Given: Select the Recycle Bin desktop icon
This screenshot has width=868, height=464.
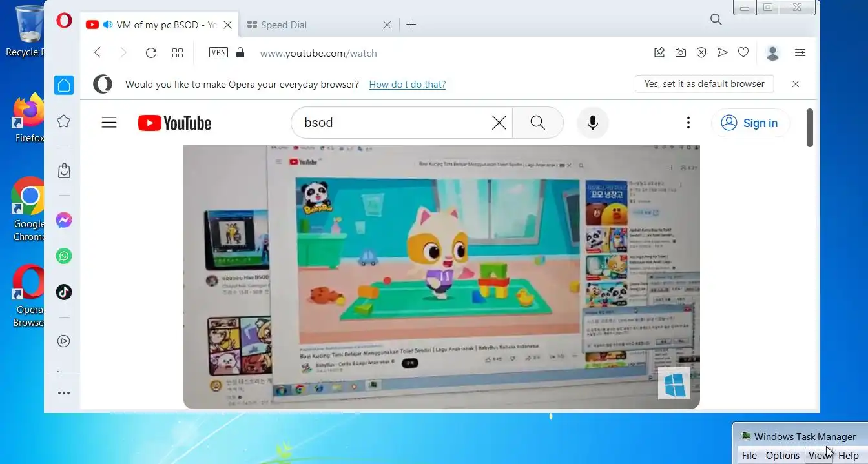Looking at the screenshot, I should 26,31.
